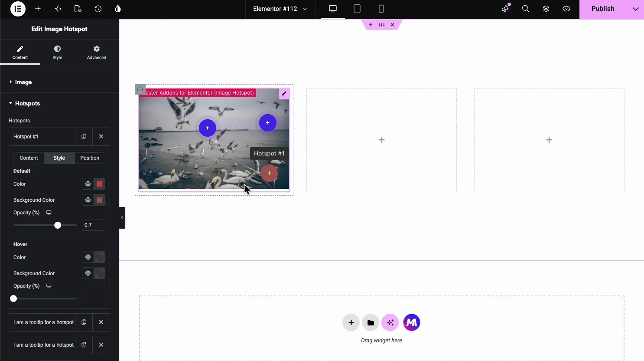Open the Elementor logo menu
Screen dimensions: 644x361
18,9
